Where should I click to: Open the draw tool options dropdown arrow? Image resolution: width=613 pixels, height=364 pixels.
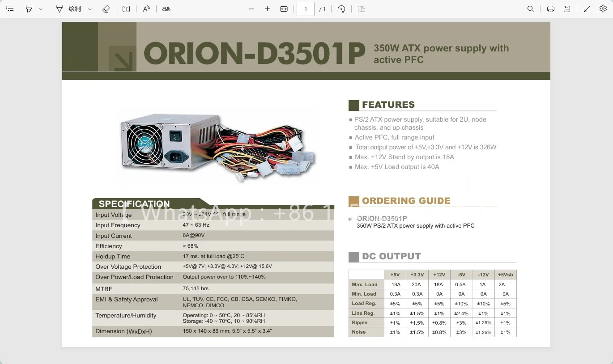(x=90, y=9)
